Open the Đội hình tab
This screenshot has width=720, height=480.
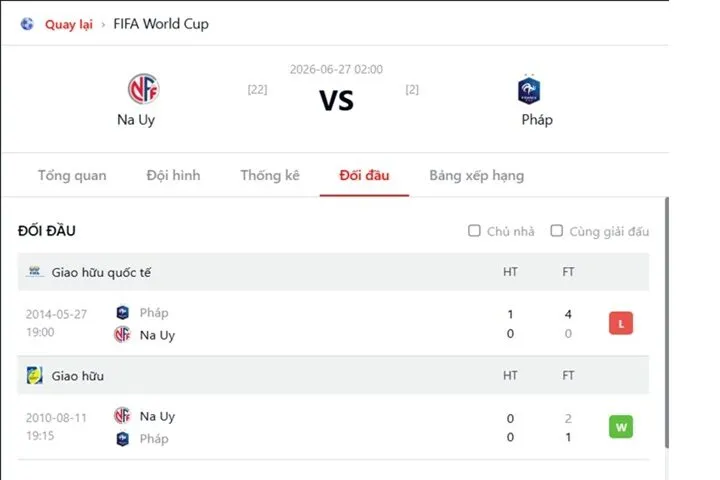174,175
